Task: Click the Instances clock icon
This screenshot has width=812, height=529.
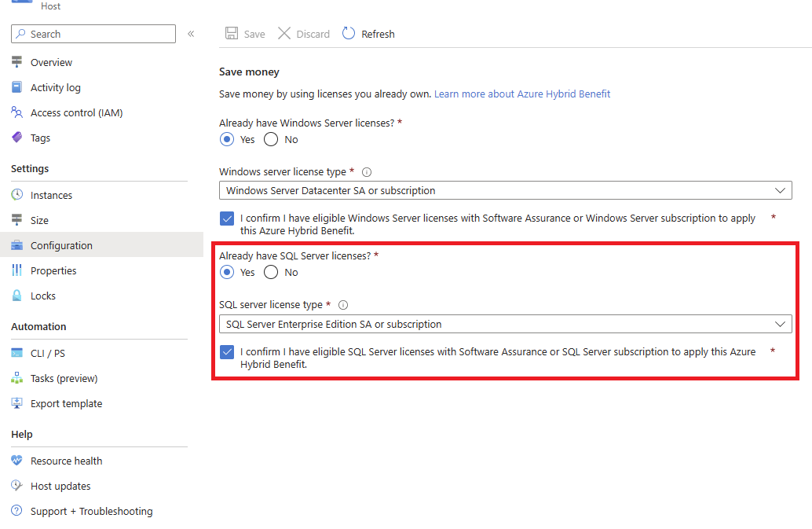Action: 17,194
